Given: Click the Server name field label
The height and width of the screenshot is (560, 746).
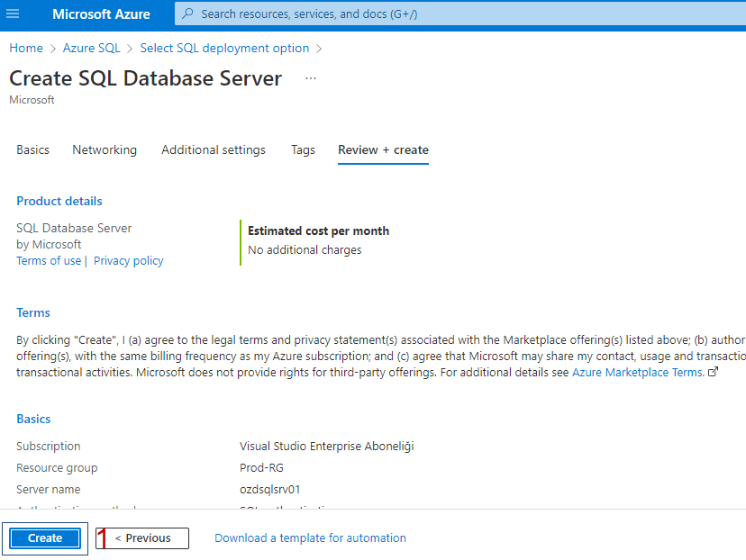Looking at the screenshot, I should tap(49, 489).
